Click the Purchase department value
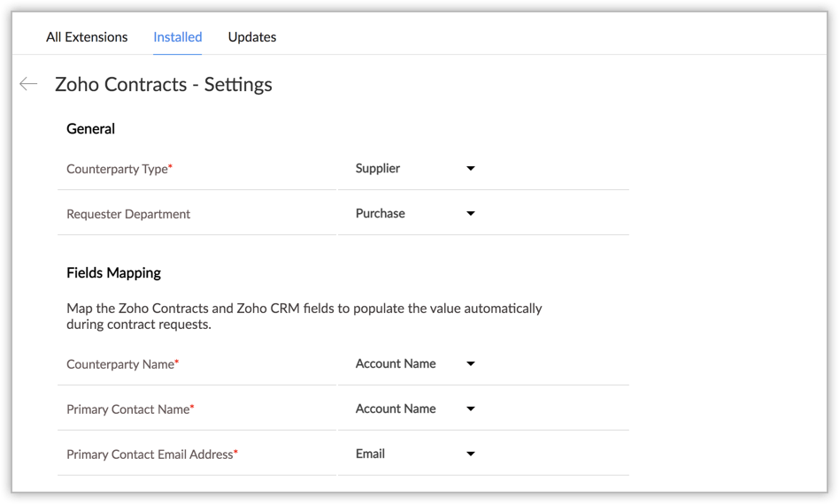This screenshot has height=504, width=839. coord(381,213)
